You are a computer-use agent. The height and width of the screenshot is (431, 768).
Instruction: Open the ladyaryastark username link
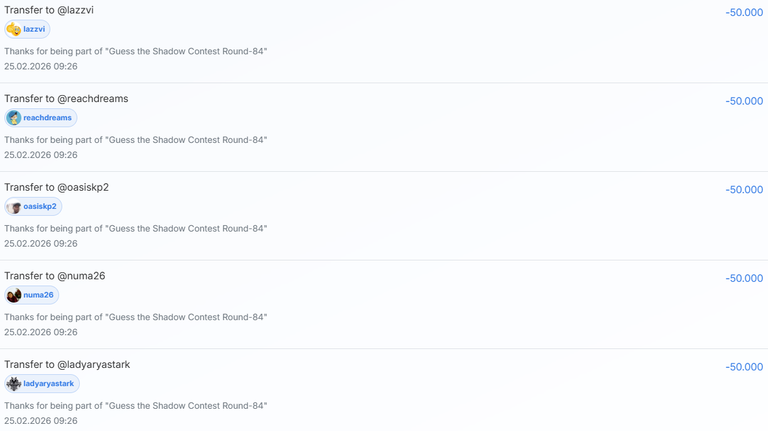[x=49, y=384]
